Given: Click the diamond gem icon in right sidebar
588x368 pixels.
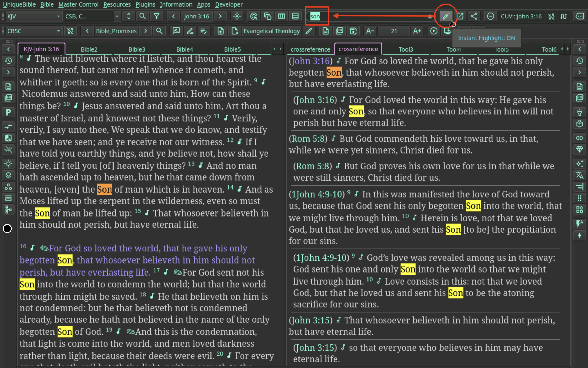Looking at the screenshot, I should 579,149.
